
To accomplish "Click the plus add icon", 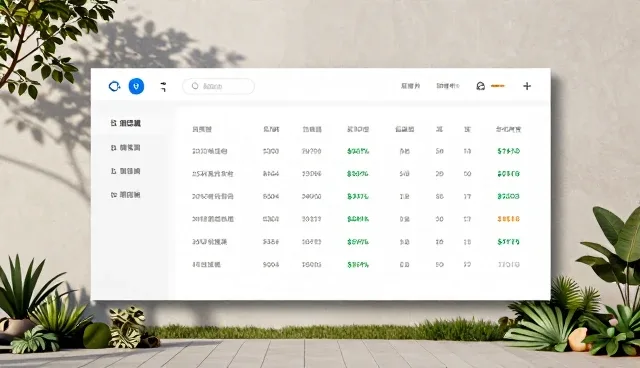I will click(527, 86).
